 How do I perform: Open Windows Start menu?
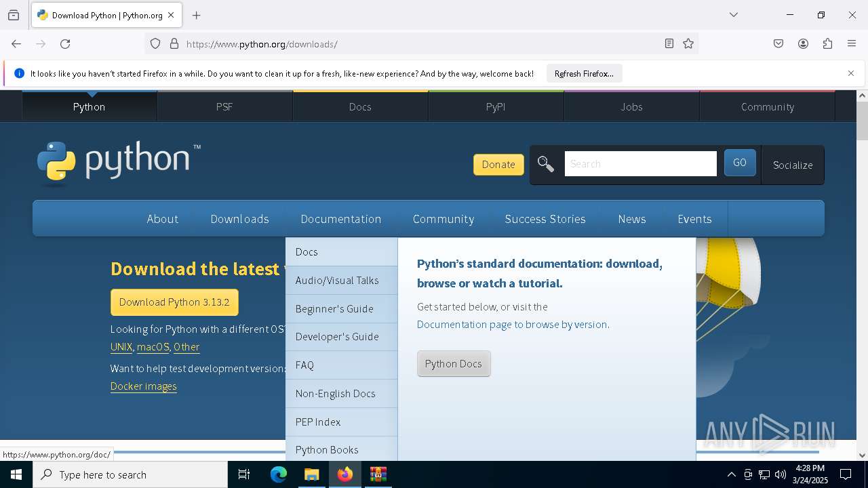[16, 474]
